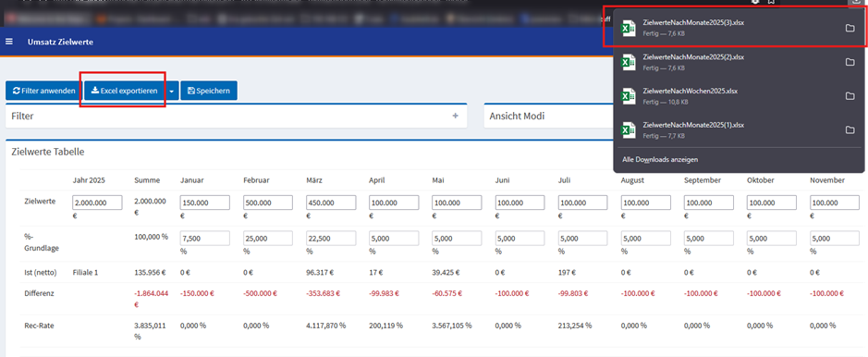Open download ZielwerteNachMonate2025(1).xlsx file name
The height and width of the screenshot is (357, 868).
click(x=693, y=125)
